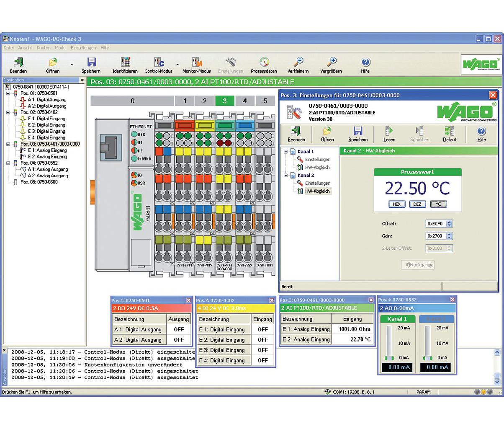This screenshot has height=429, width=504.
Task: Open the Öffnen dropdown arrow in toolbar
Action: [x=72, y=65]
